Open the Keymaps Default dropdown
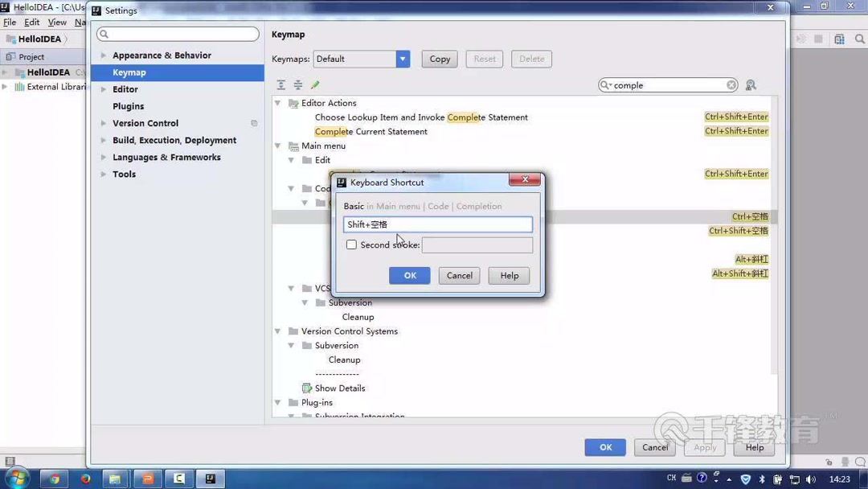Viewport: 868px width, 489px height. pos(402,59)
